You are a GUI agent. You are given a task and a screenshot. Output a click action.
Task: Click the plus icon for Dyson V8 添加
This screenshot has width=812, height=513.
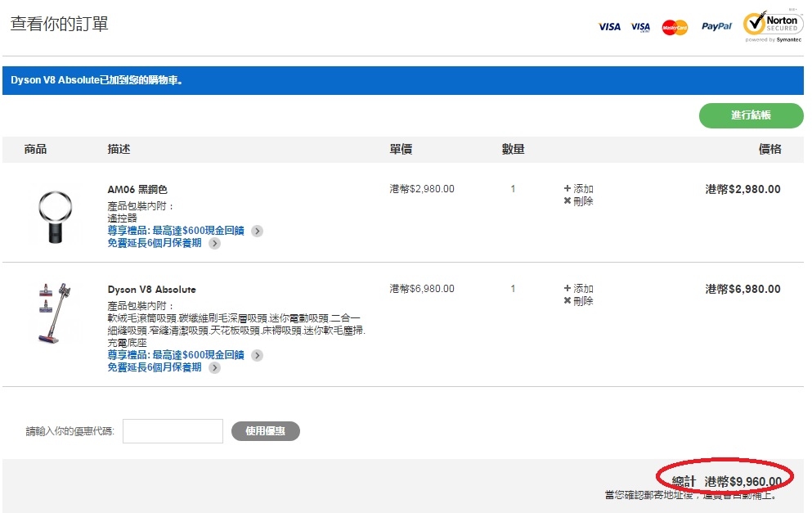tap(567, 288)
